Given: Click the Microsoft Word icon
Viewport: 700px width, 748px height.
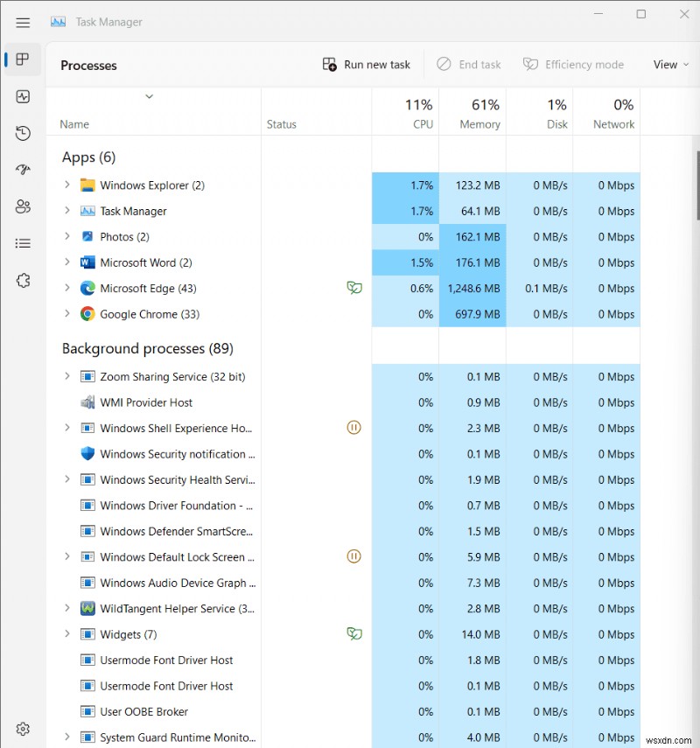Looking at the screenshot, I should pos(87,262).
